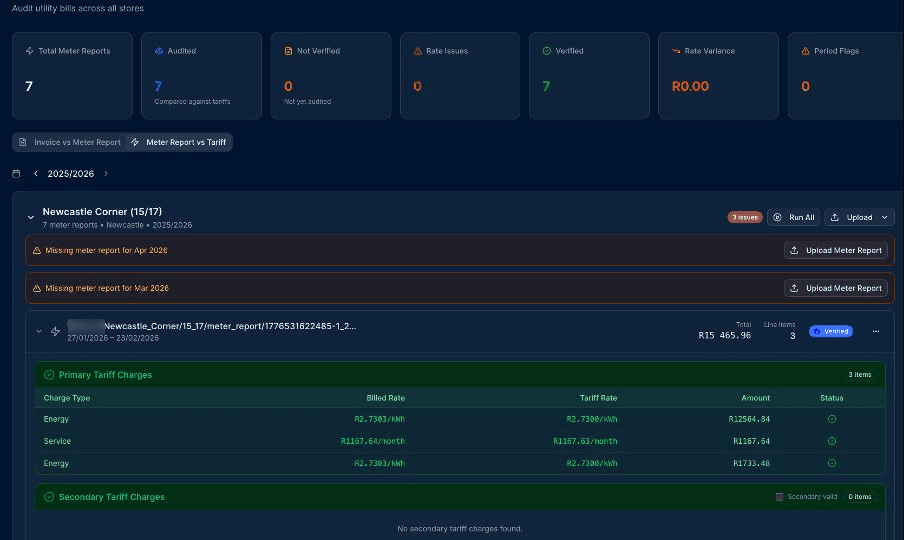
Task: Click the Rate Issues warning icon
Action: (x=417, y=51)
